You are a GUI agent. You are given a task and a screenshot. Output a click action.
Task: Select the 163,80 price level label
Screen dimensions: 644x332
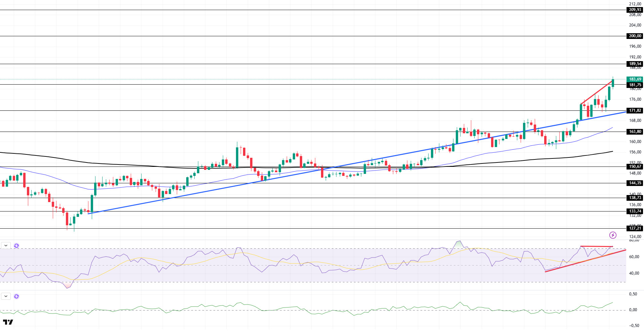click(635, 132)
